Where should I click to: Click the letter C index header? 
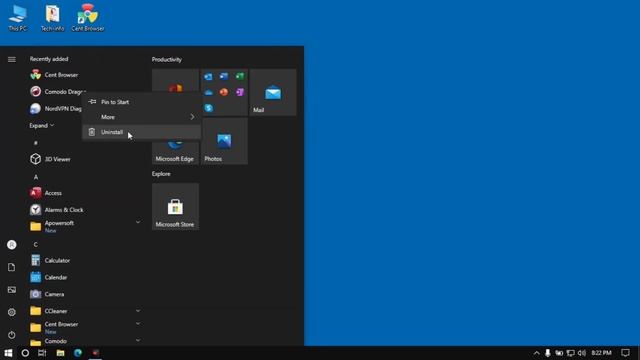click(x=36, y=244)
